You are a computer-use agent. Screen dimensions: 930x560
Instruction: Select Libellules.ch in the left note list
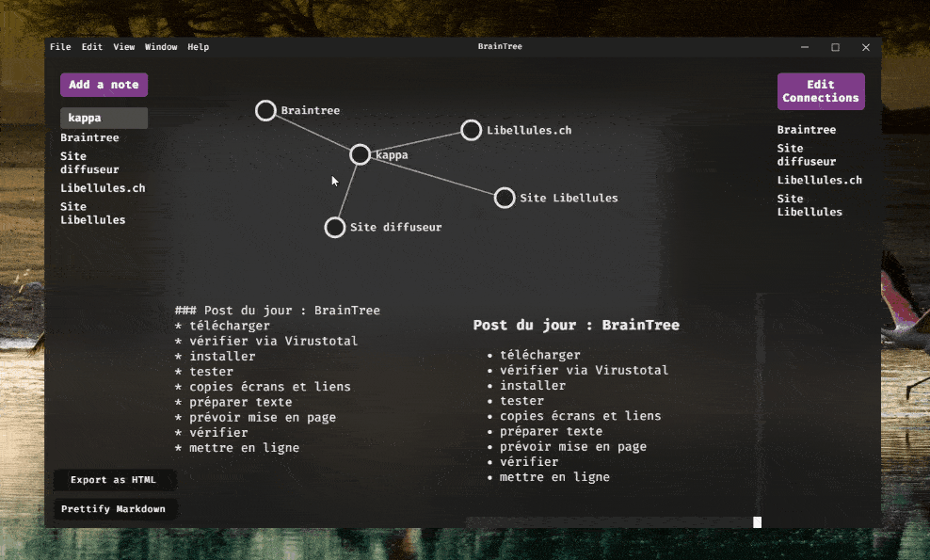pyautogui.click(x=103, y=188)
